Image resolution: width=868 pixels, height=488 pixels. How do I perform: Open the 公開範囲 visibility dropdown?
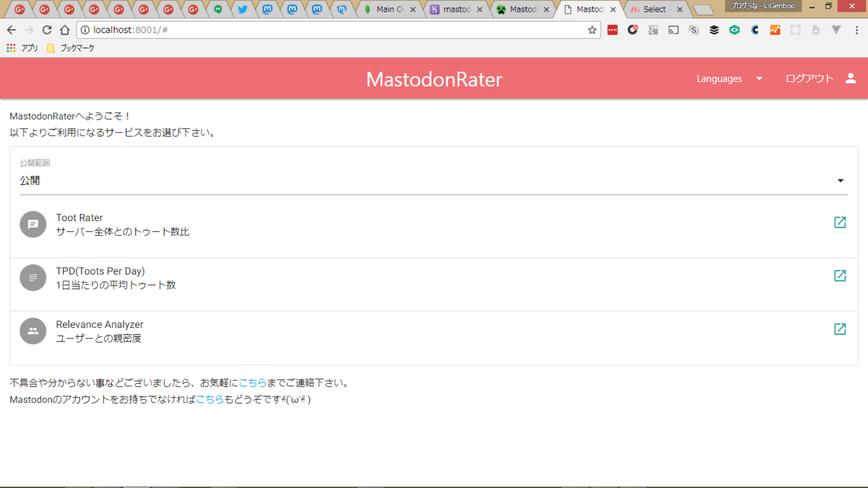click(x=433, y=181)
